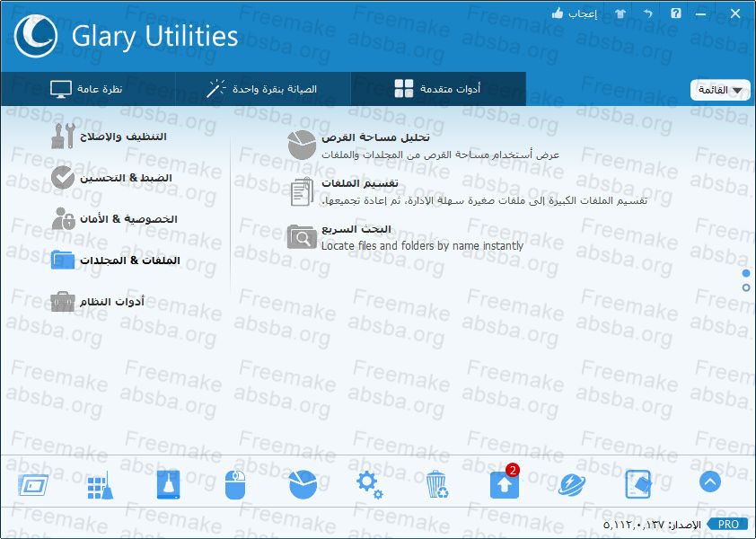
Task: Open Quick Search tool (البحث السريع)
Action: click(356, 229)
